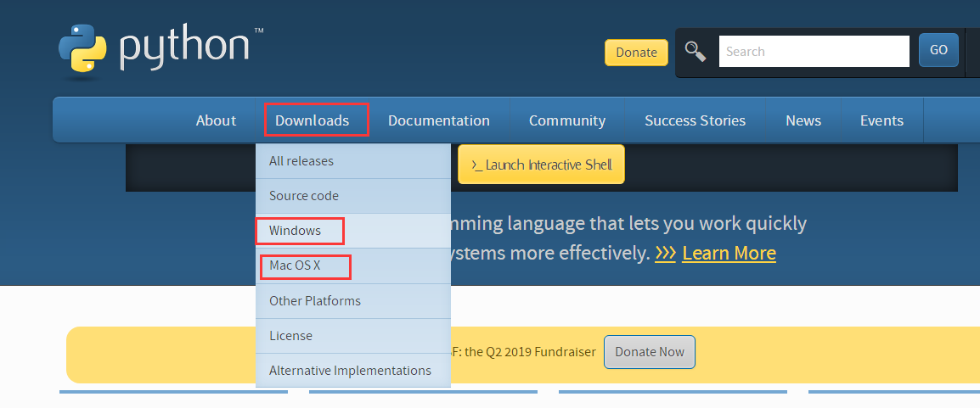Click the magnifying glass search icon
This screenshot has height=408, width=980.
tap(695, 51)
